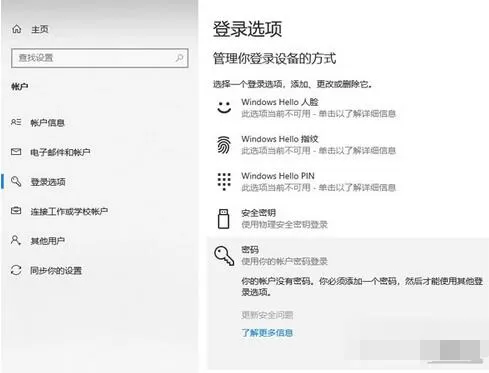Click the smiley face Windows Hello icon
489x373 pixels.
point(224,107)
